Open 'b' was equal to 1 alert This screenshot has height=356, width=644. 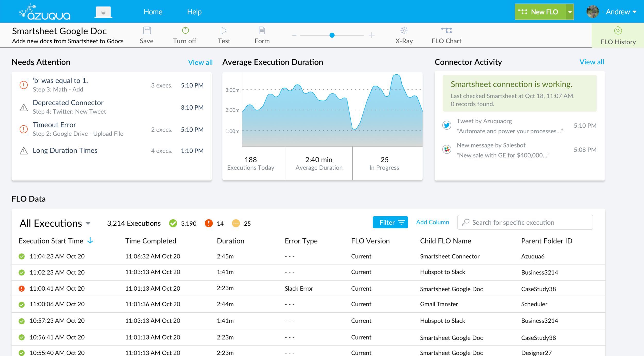pyautogui.click(x=112, y=85)
